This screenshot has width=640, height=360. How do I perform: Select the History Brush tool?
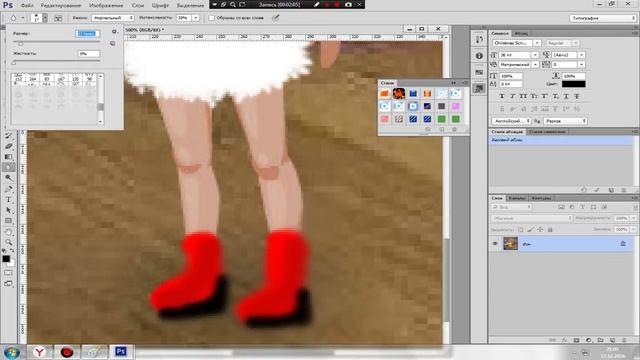coord(9,136)
